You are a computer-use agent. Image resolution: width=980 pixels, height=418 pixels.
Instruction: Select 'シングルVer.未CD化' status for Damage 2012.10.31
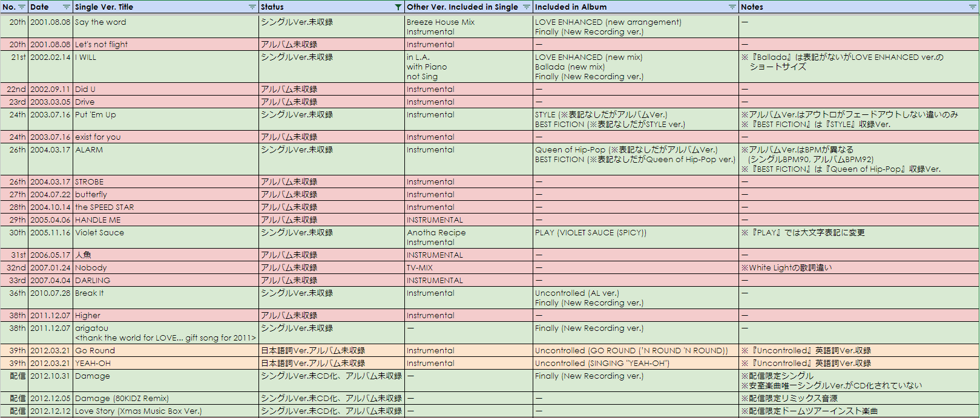pos(332,381)
